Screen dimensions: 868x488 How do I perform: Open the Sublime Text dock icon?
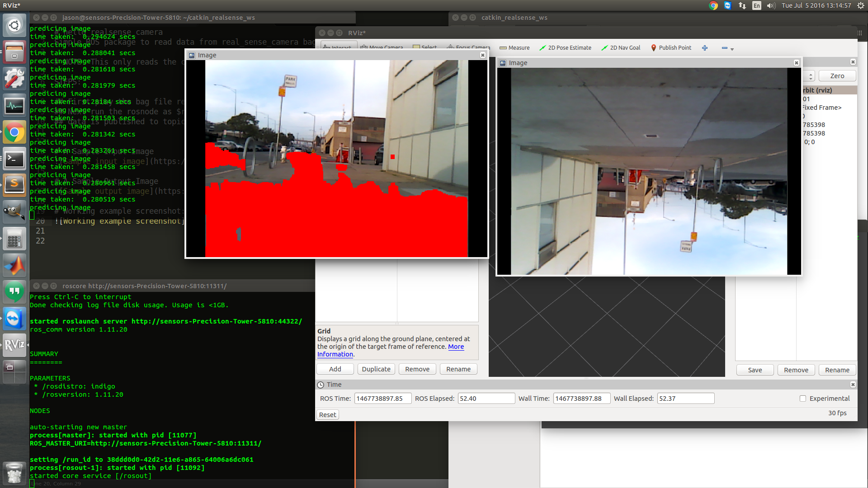(x=14, y=184)
